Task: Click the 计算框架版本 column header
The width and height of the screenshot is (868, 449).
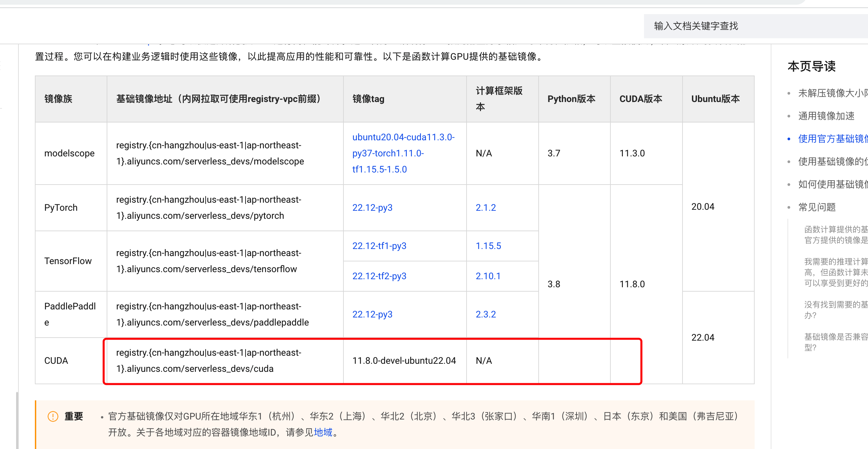Action: coord(502,99)
